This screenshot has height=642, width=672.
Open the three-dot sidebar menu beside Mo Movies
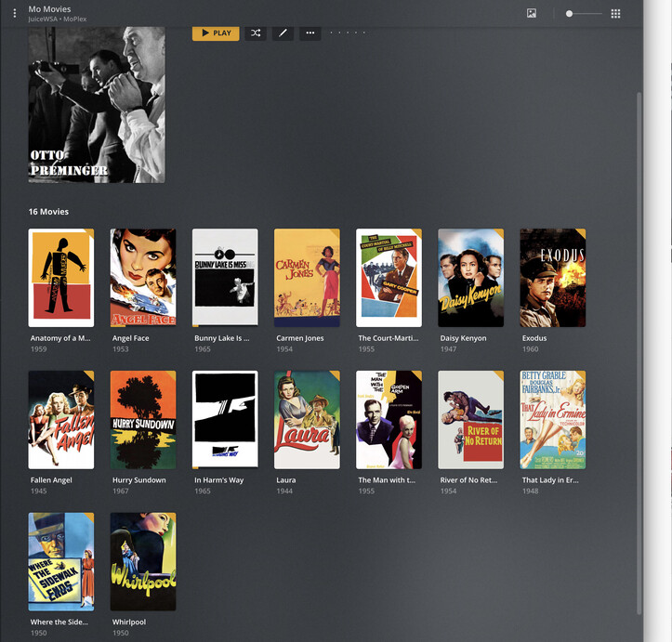15,13
